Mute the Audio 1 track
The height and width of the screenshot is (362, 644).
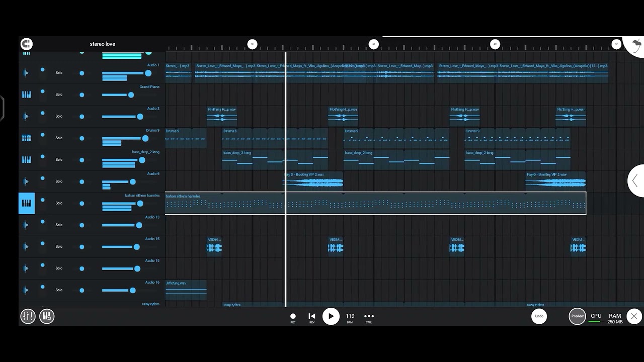(43, 70)
